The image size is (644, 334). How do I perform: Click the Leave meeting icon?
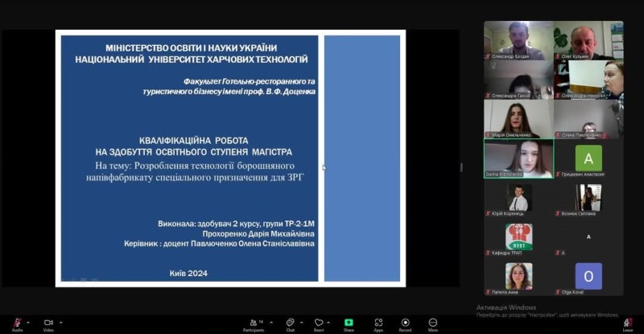(628, 323)
